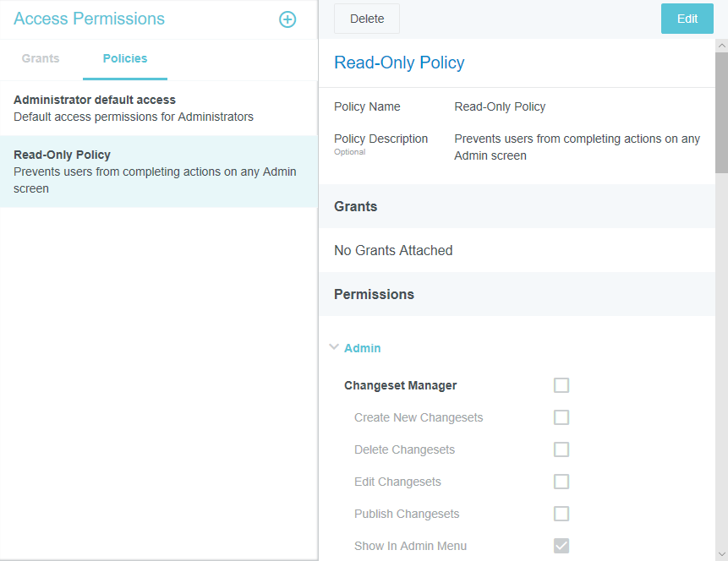Enable the Publish Changesets checkbox
The image size is (728, 561).
[561, 514]
